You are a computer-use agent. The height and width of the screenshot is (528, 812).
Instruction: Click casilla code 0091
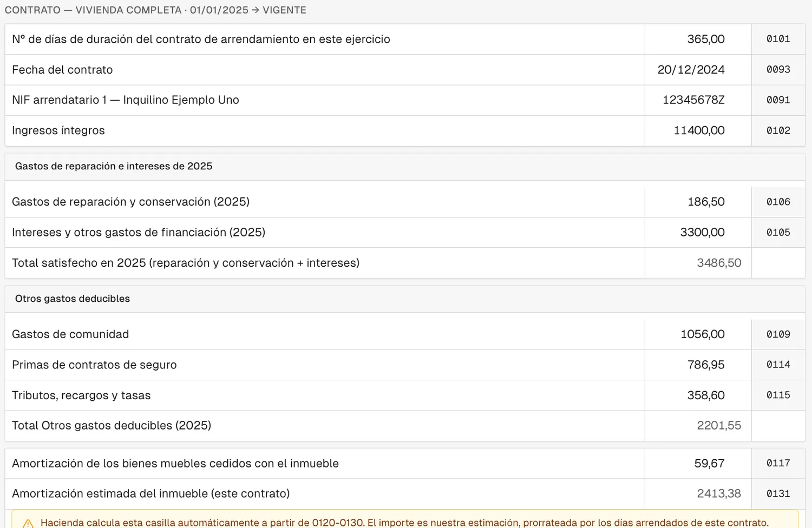click(778, 100)
